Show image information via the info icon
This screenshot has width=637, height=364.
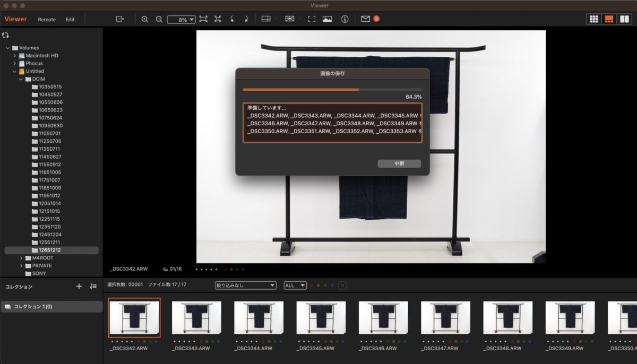(345, 19)
